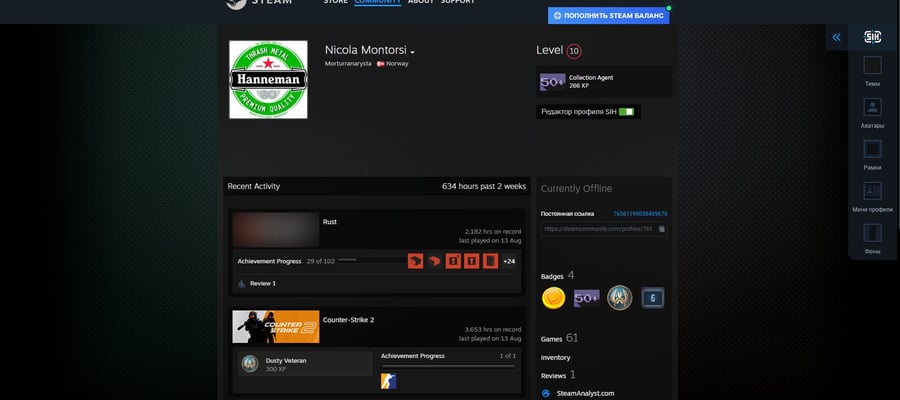Open the Inventory link

[556, 358]
